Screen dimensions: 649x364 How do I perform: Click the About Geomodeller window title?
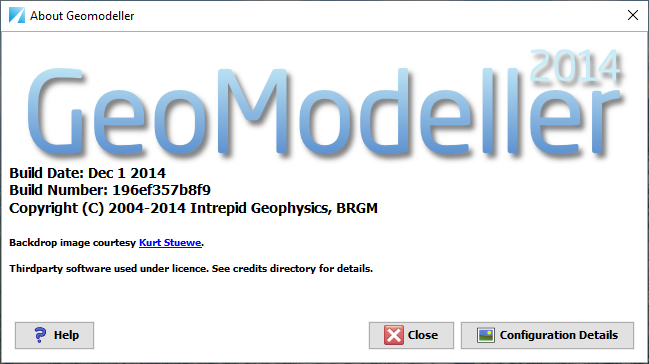pyautogui.click(x=82, y=16)
